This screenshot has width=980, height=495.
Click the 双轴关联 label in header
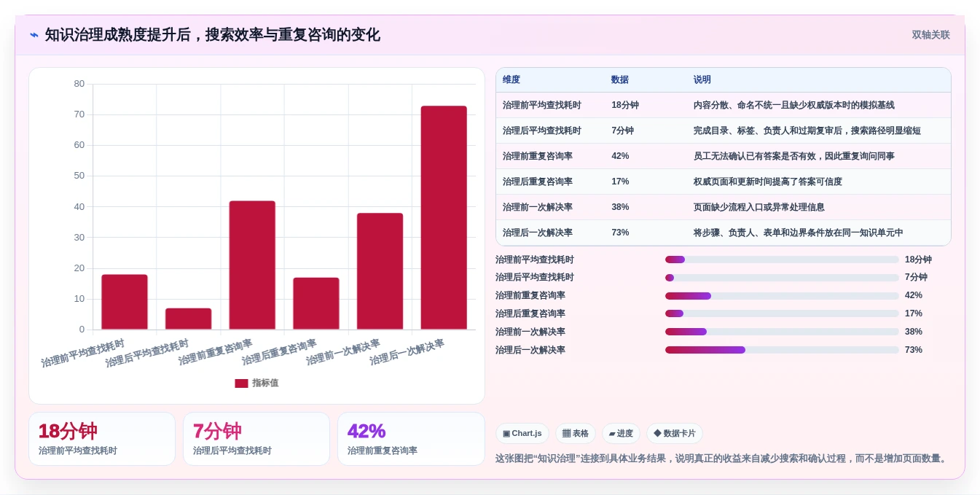pos(930,35)
